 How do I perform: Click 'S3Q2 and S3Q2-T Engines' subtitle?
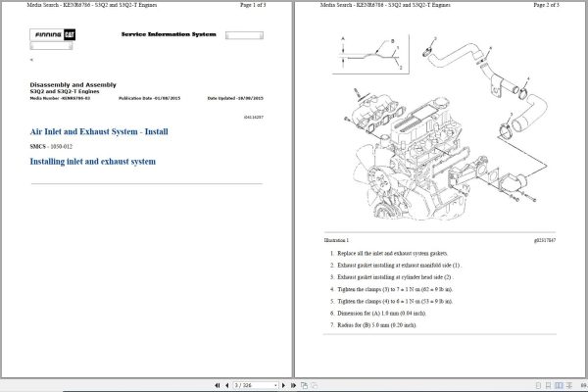coord(65,91)
